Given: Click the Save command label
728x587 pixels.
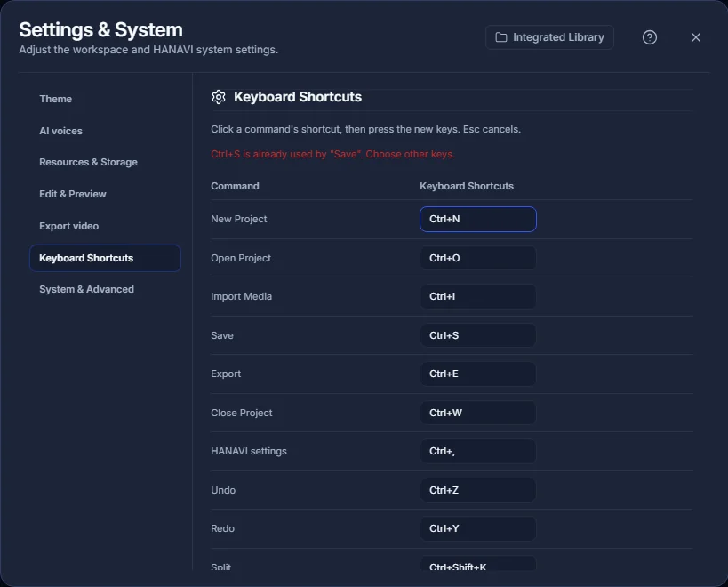Looking at the screenshot, I should coord(222,335).
